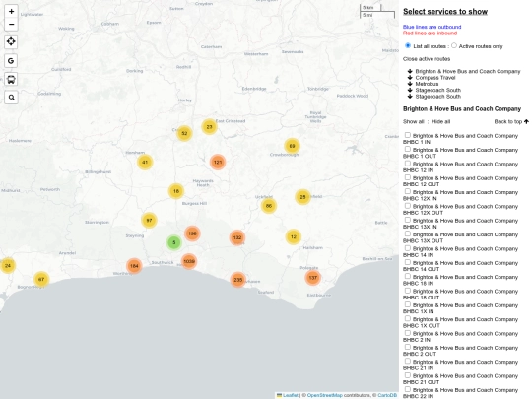Open cluster marker 132
Viewport: 532px width, 399px height.
237,237
